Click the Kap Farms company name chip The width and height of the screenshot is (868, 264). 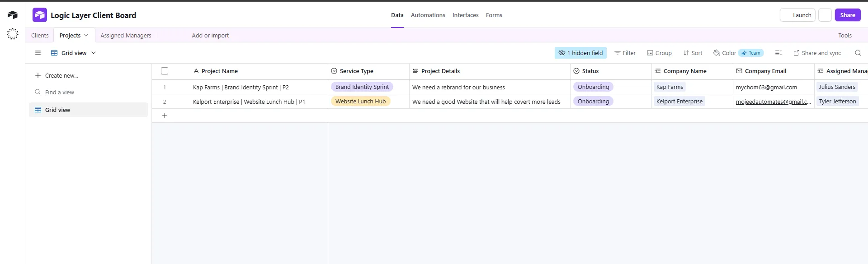[670, 87]
